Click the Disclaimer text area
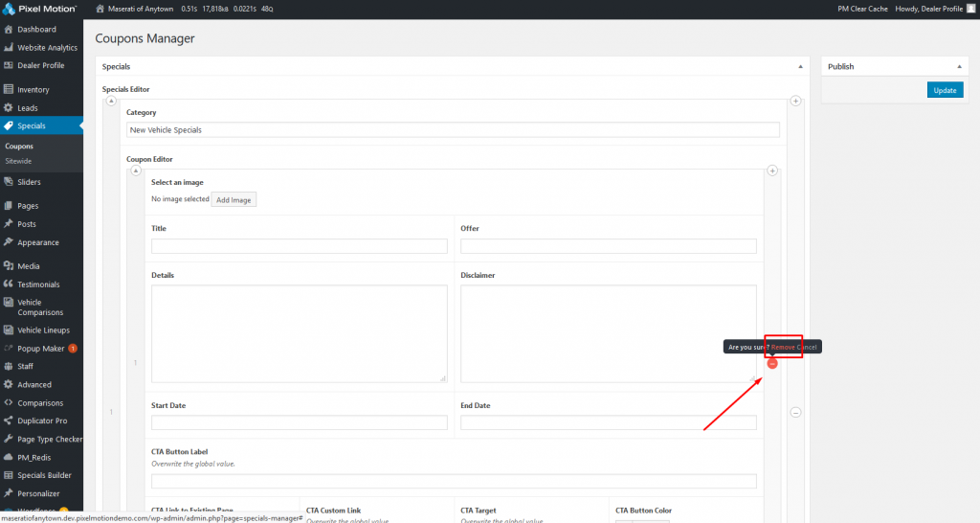This screenshot has height=523, width=980. coord(609,333)
